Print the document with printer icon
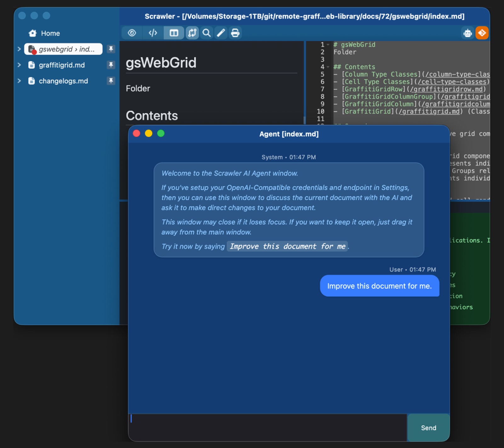Image resolution: width=504 pixels, height=448 pixels. click(x=235, y=33)
